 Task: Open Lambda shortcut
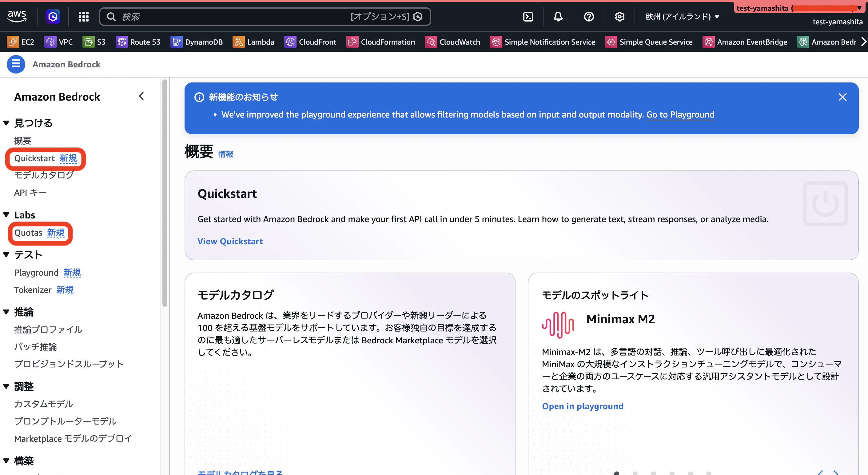pyautogui.click(x=253, y=42)
